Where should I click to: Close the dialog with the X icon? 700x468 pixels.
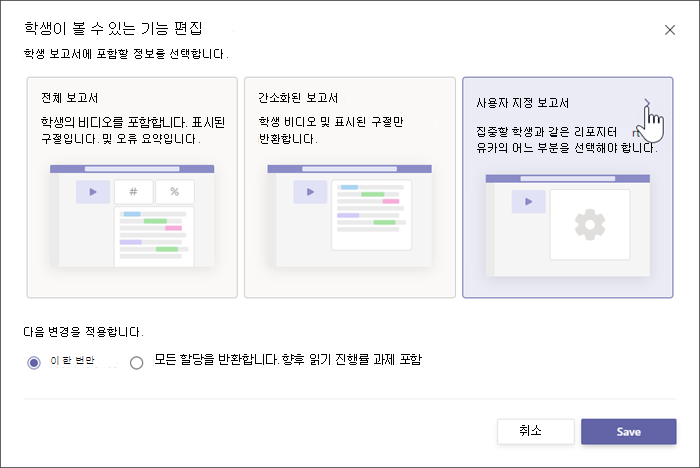coord(670,30)
